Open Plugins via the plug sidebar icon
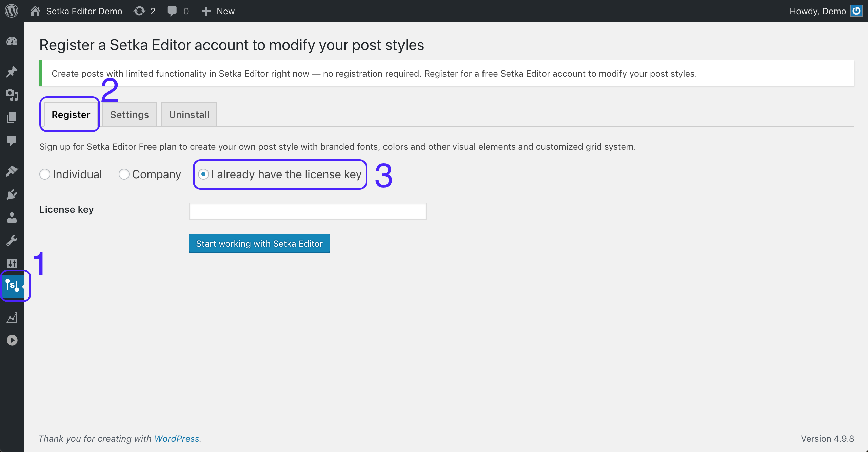 click(12, 194)
